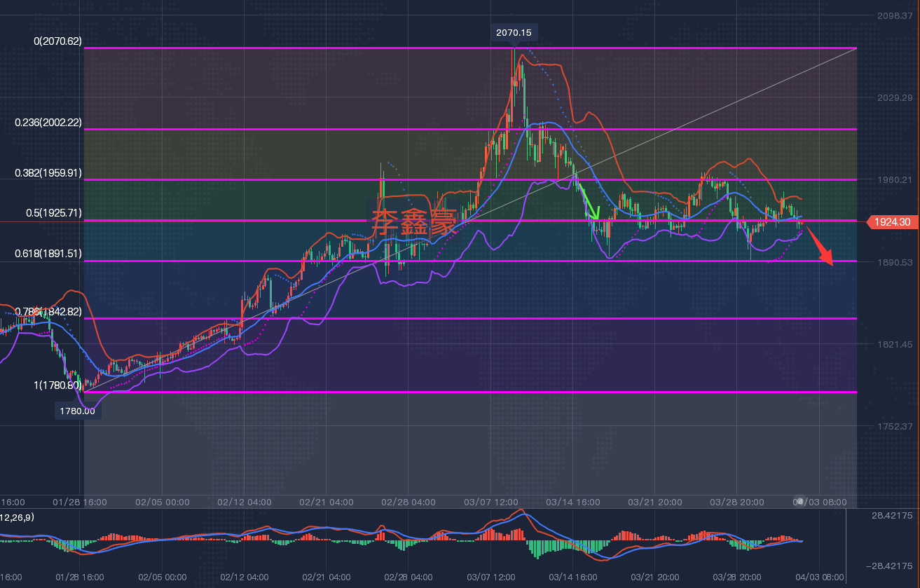Image resolution: width=920 pixels, height=588 pixels.
Task: Choose the 0.618(1891.51) Fibonacci level label
Action: point(48,254)
